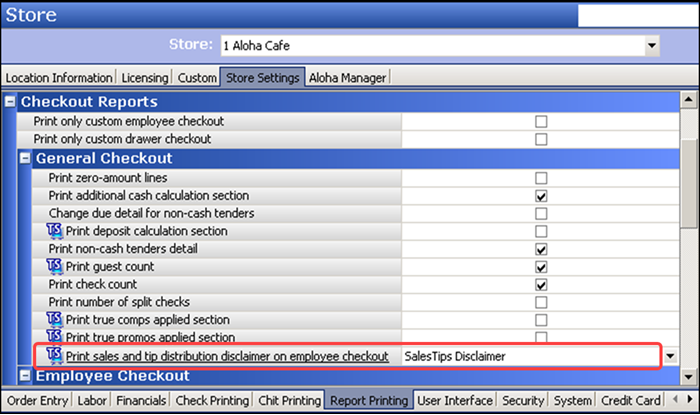
Task: Enable Print true comps applied section
Action: tap(541, 320)
